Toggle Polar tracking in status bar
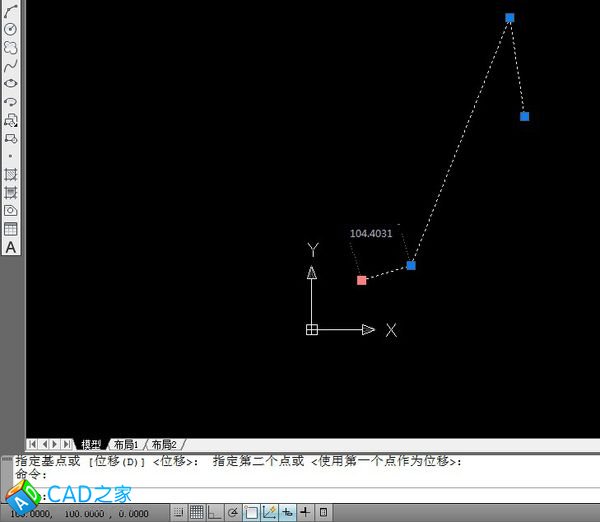 click(233, 513)
